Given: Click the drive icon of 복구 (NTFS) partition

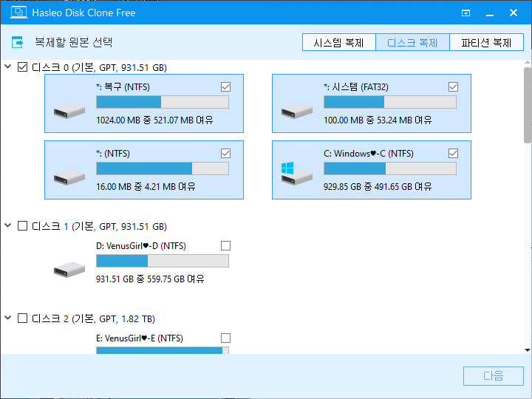Looking at the screenshot, I should tap(69, 111).
